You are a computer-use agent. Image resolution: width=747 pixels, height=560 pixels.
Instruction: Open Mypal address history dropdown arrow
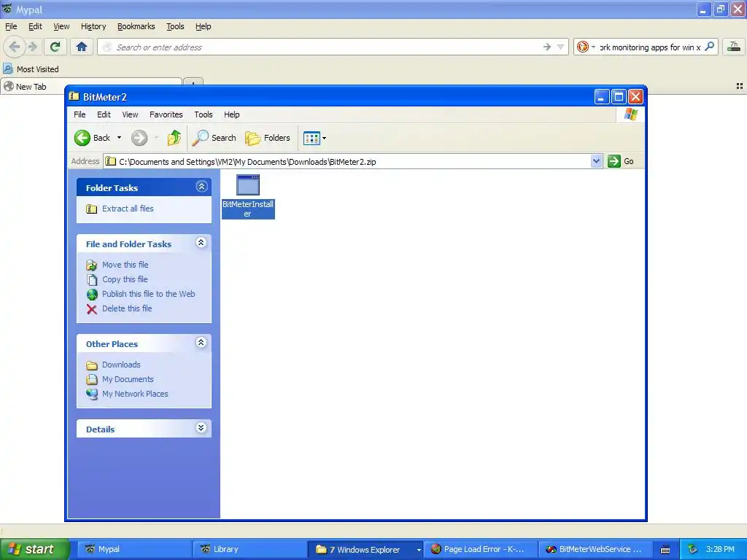click(561, 47)
